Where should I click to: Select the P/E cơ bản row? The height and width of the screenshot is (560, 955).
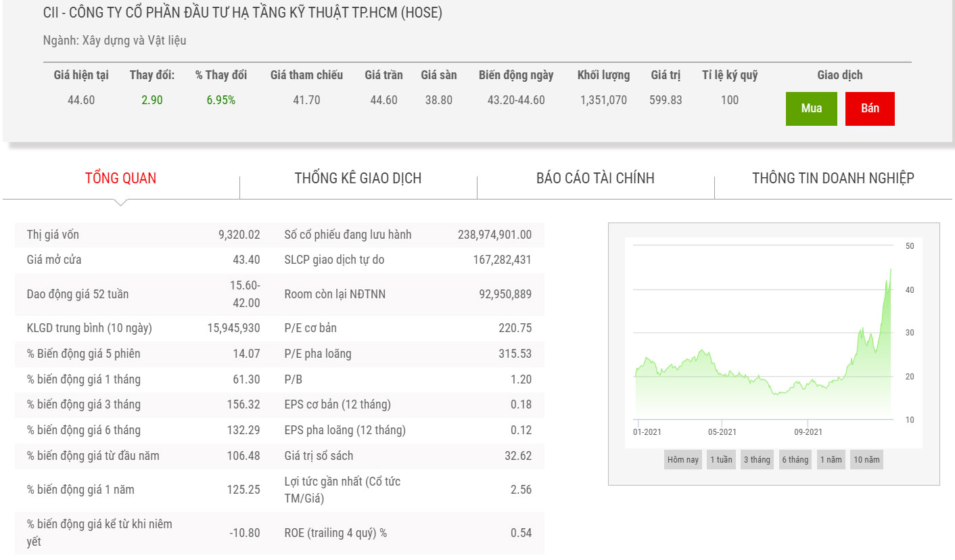408,328
